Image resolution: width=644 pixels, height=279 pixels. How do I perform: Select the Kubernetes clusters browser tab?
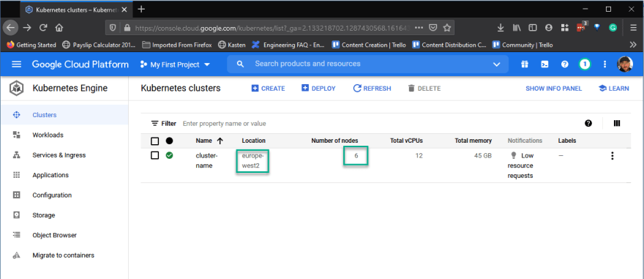77,10
